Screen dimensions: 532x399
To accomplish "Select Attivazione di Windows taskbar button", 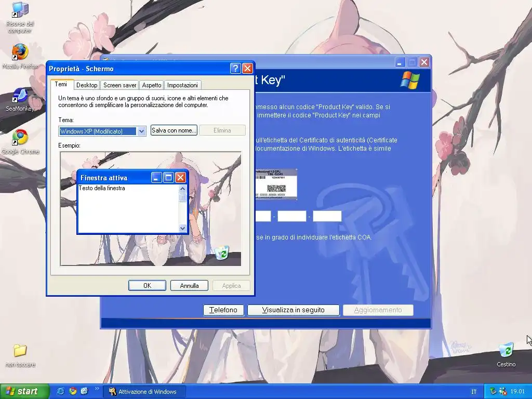I will click(x=144, y=392).
